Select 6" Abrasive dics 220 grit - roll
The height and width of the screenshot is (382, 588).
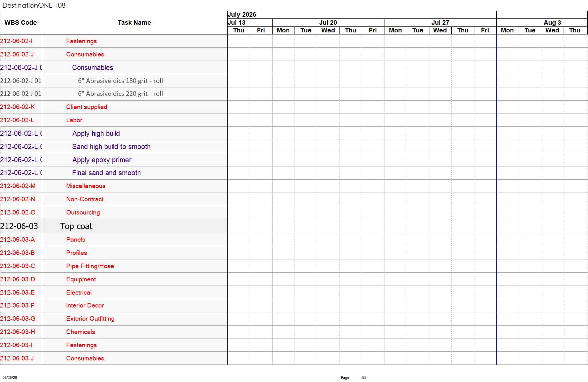point(121,94)
